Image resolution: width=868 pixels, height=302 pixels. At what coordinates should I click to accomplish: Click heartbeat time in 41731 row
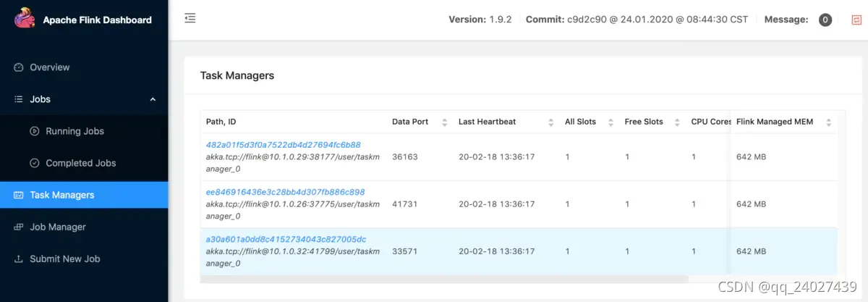click(x=496, y=204)
